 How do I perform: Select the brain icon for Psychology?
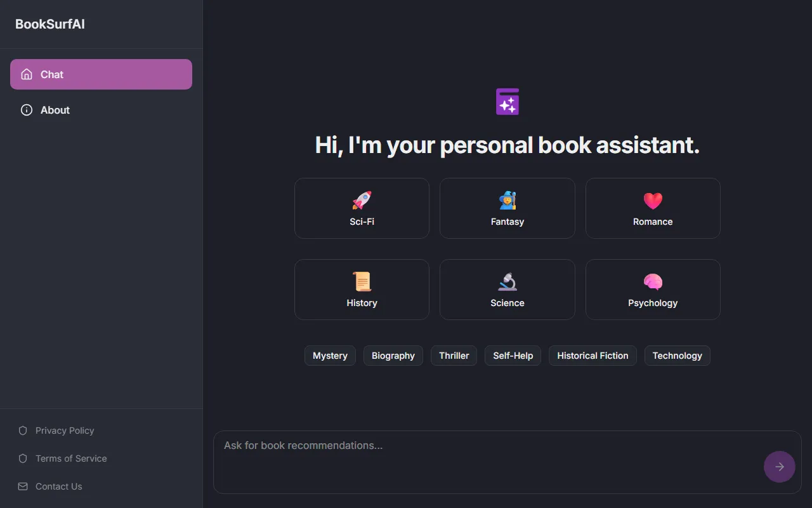coord(653,282)
